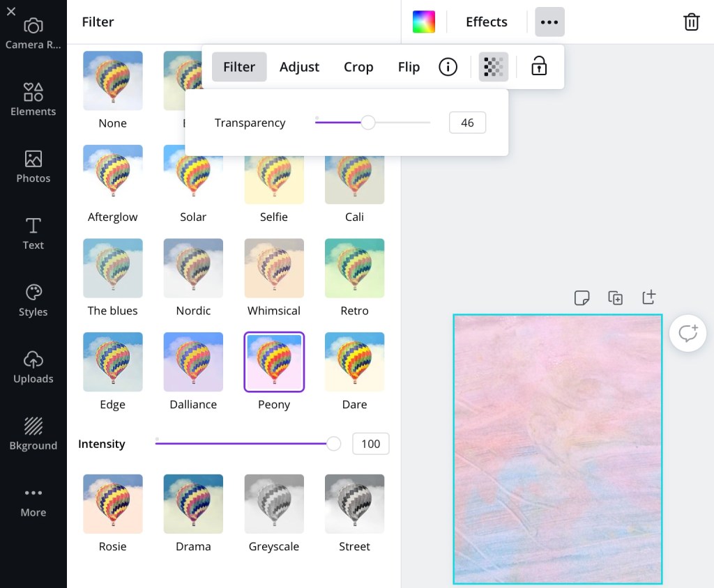Open the rainbow color picker swatch
Viewport: 714px width, 588px height.
[x=423, y=22]
